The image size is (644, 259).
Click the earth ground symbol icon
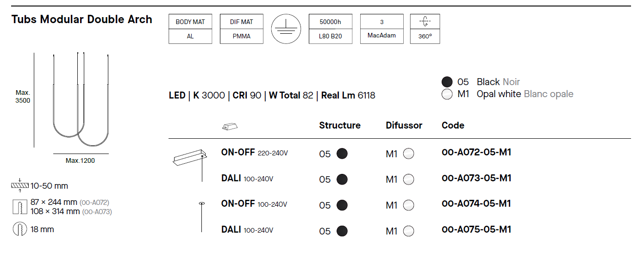[286, 29]
